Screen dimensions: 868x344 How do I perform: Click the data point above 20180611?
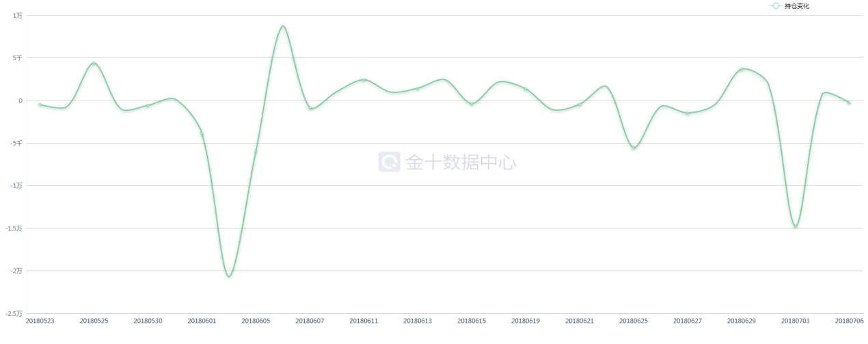click(364, 80)
